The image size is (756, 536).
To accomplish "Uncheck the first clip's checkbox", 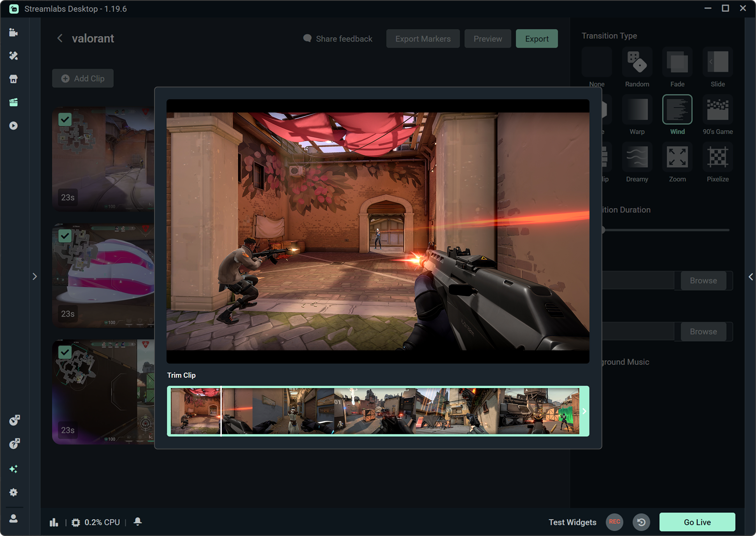I will (x=65, y=120).
